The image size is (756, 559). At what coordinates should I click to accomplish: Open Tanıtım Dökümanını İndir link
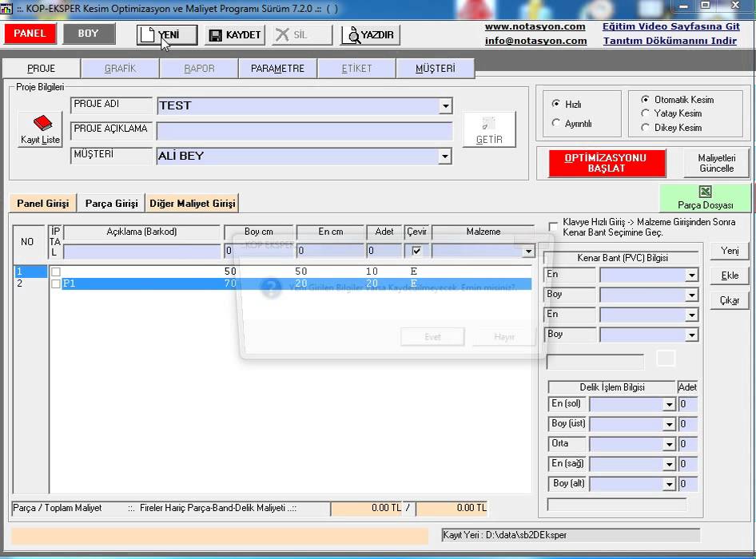(670, 41)
